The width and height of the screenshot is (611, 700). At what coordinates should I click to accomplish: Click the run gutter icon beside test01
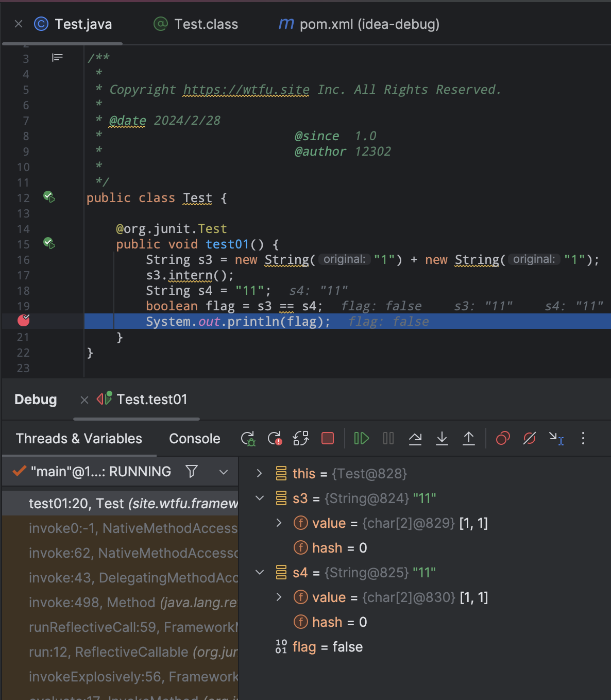49,243
